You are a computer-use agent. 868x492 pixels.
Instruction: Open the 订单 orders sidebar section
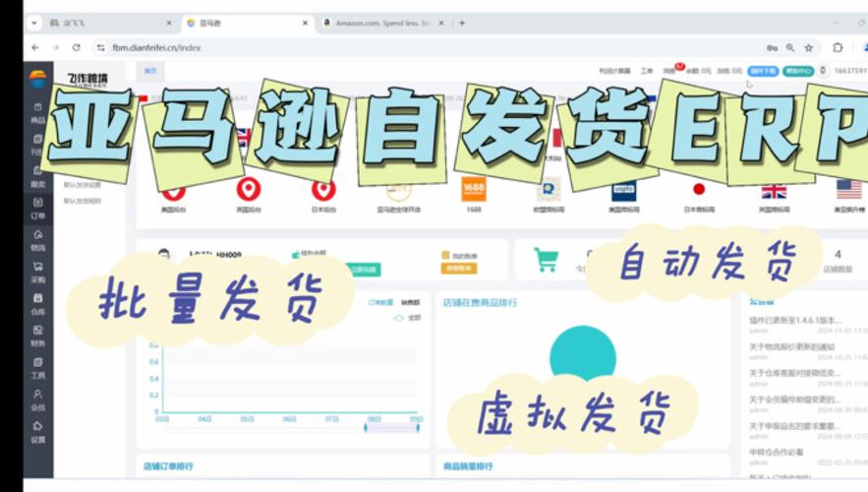37,209
